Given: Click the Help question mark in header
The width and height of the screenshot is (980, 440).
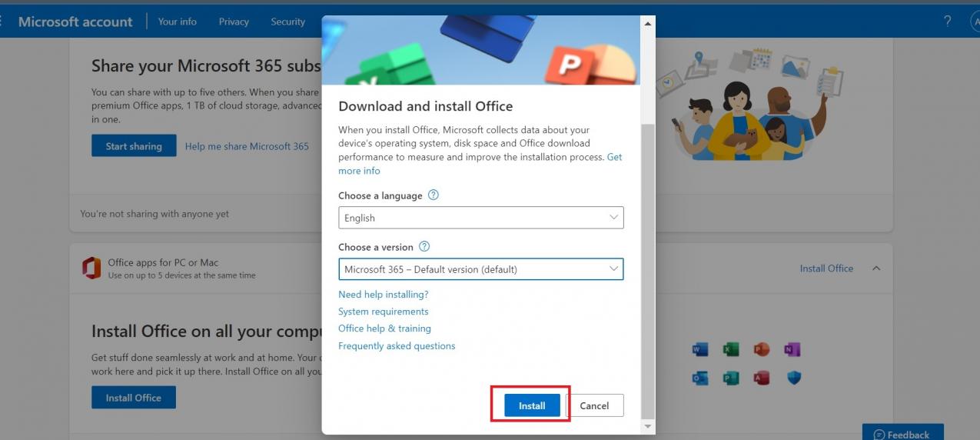Looking at the screenshot, I should (948, 22).
